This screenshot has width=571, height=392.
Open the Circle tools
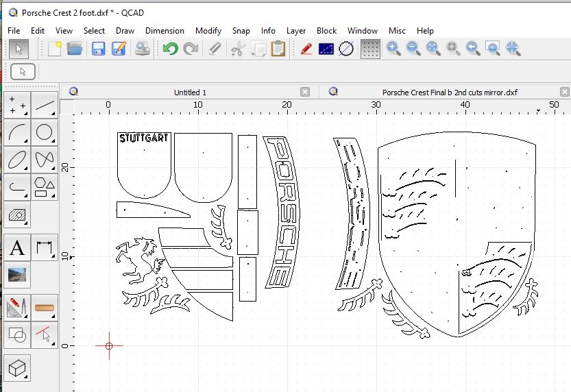[x=45, y=132]
